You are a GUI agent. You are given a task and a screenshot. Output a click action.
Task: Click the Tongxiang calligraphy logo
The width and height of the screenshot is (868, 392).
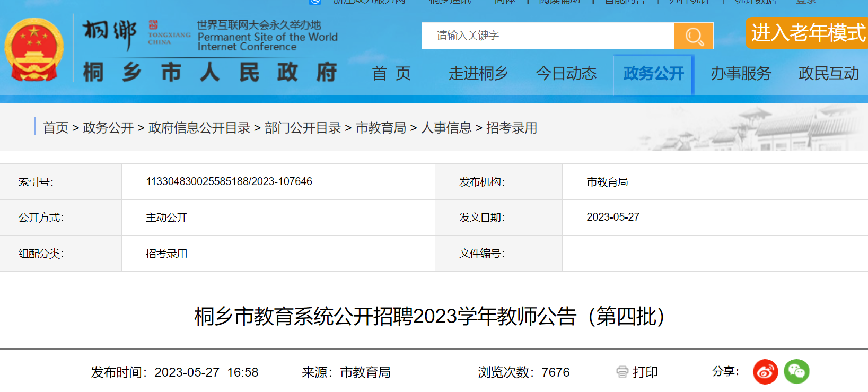pos(110,34)
